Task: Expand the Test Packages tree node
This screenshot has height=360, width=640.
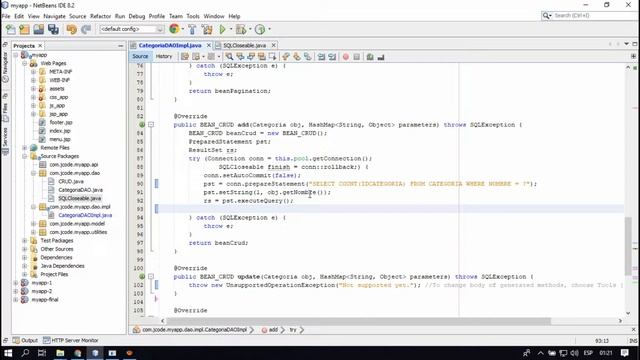Action: [x=25, y=240]
